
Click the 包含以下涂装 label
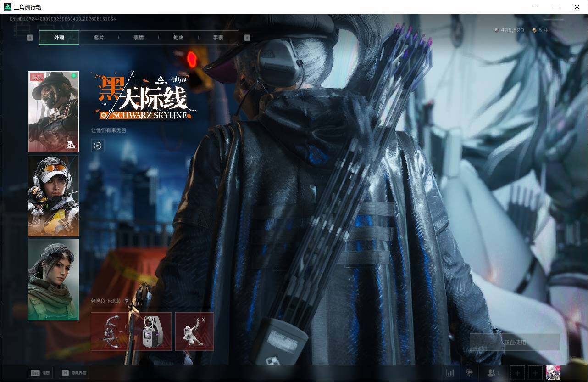(x=106, y=301)
